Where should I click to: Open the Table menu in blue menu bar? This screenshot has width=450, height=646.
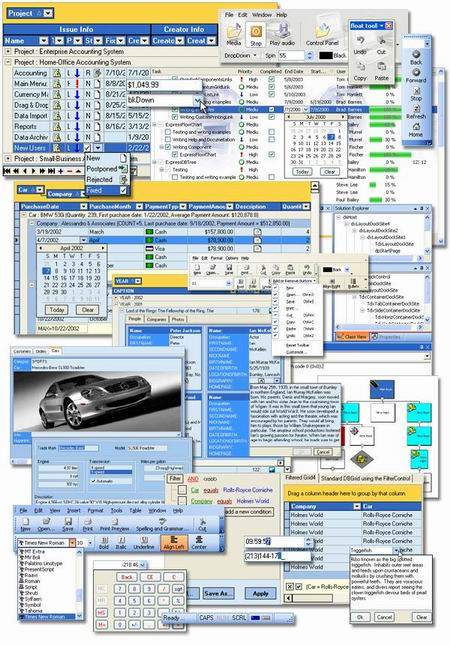[135, 510]
